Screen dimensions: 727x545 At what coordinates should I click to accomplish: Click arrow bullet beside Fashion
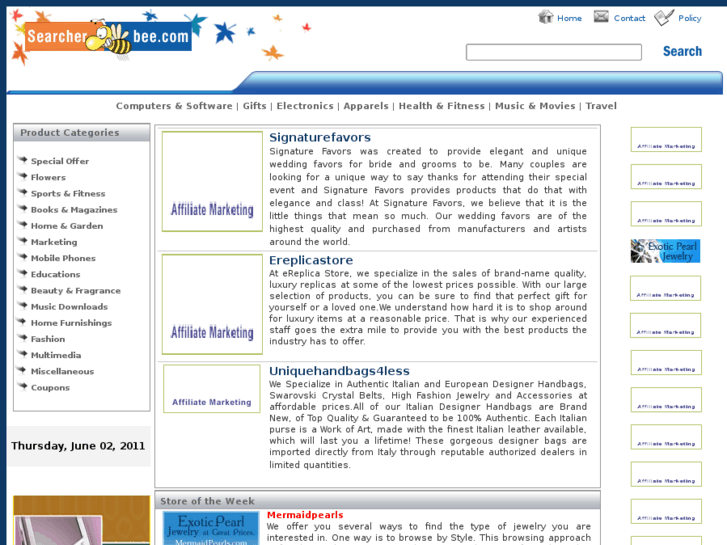[x=22, y=338]
